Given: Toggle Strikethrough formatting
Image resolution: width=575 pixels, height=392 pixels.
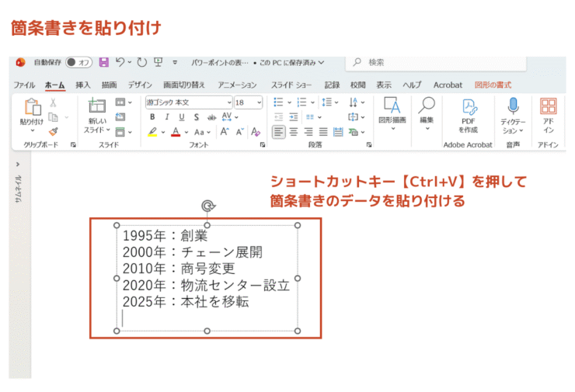Looking at the screenshot, I should click(211, 117).
